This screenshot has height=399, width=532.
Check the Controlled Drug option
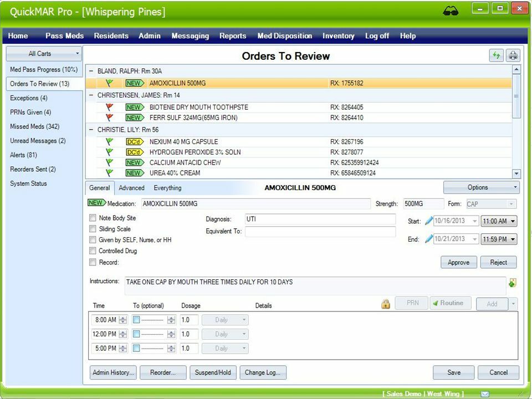click(x=92, y=250)
